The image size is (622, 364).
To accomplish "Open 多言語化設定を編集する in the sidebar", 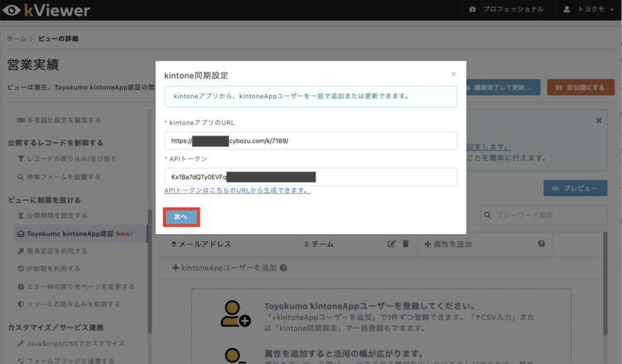I will click(x=59, y=120).
